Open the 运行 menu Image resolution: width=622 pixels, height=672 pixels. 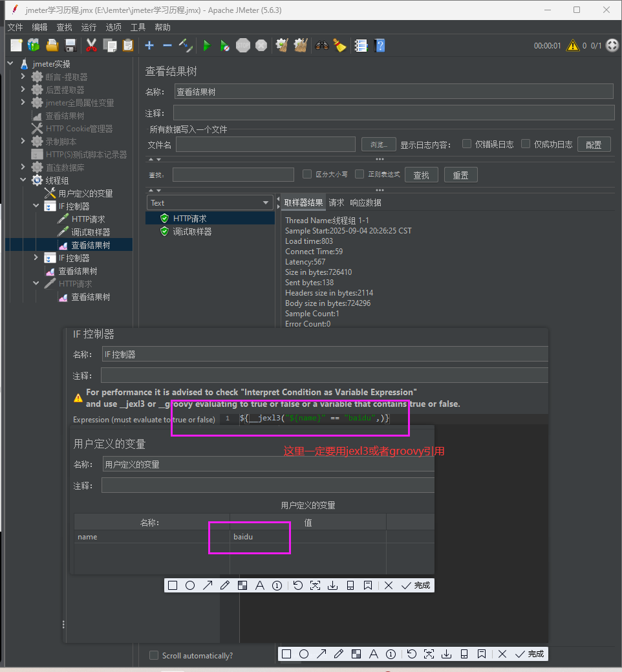point(89,27)
